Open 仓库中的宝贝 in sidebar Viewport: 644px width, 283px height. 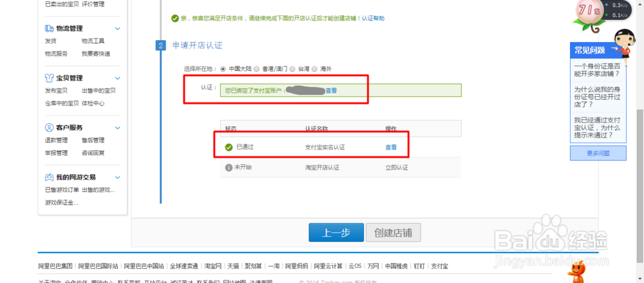(x=62, y=103)
